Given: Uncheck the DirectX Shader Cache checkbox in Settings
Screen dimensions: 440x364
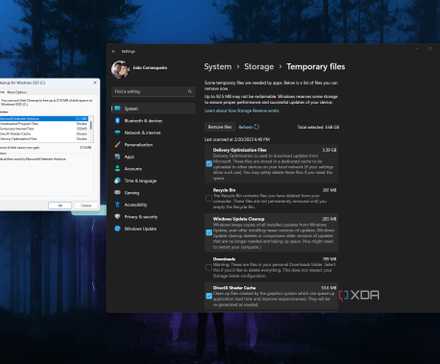Looking at the screenshot, I should [x=209, y=296].
